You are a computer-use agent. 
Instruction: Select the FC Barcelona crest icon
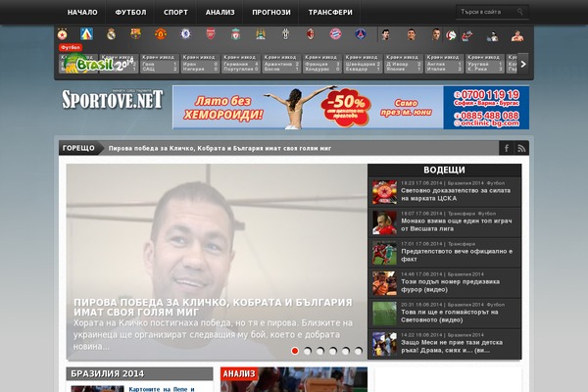(x=135, y=34)
